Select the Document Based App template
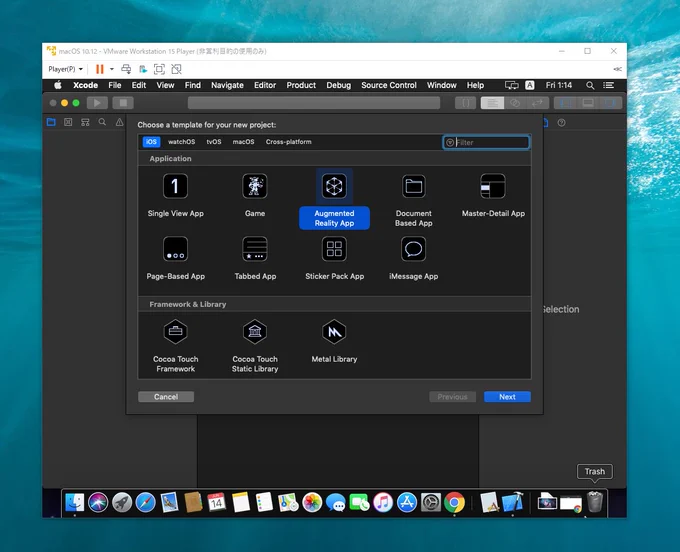Viewport: 680px width, 552px height. click(413, 200)
